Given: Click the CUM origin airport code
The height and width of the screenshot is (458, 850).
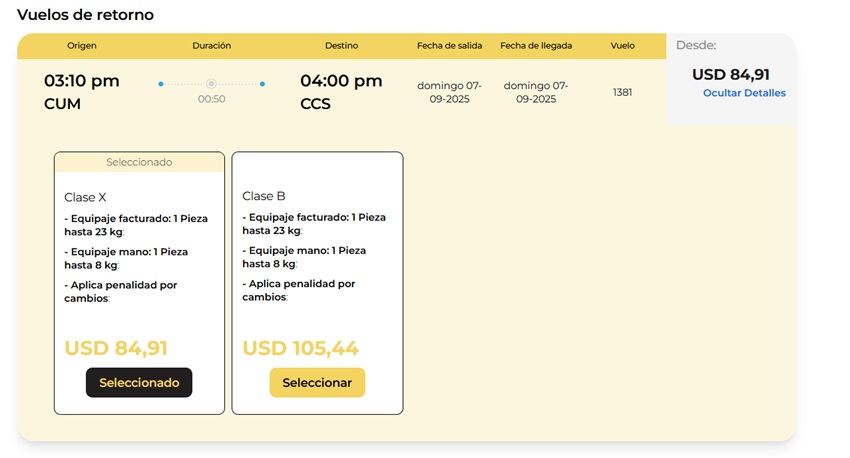Looking at the screenshot, I should [x=62, y=104].
